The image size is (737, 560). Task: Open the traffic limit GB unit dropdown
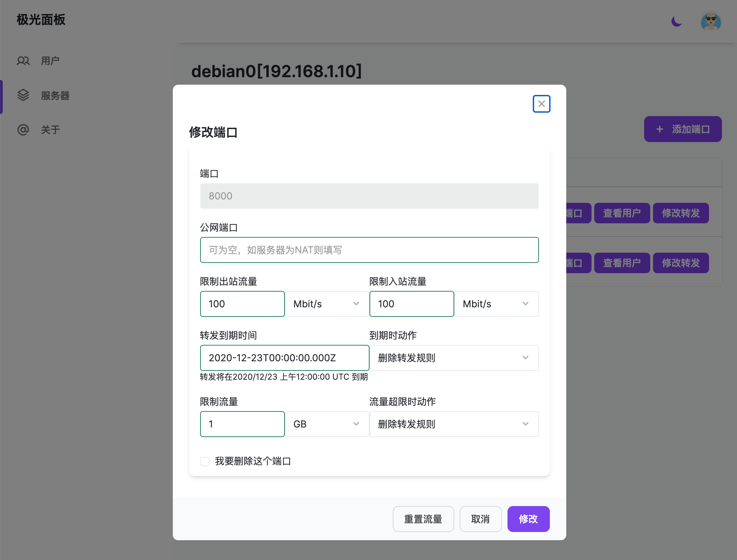(326, 424)
